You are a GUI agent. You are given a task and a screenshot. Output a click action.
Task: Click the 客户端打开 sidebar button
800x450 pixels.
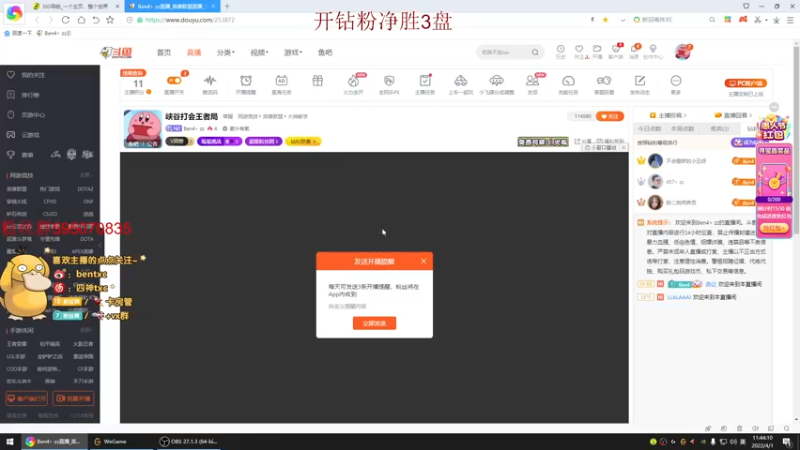click(x=27, y=398)
